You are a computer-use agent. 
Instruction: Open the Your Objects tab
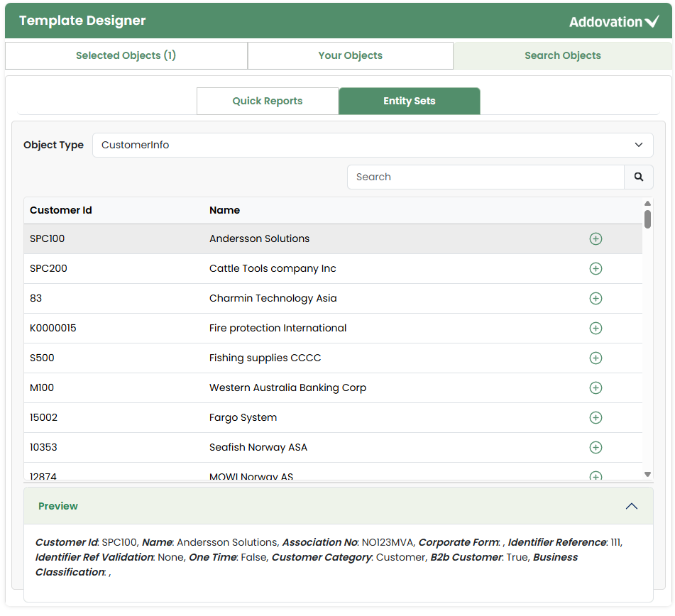coord(350,55)
